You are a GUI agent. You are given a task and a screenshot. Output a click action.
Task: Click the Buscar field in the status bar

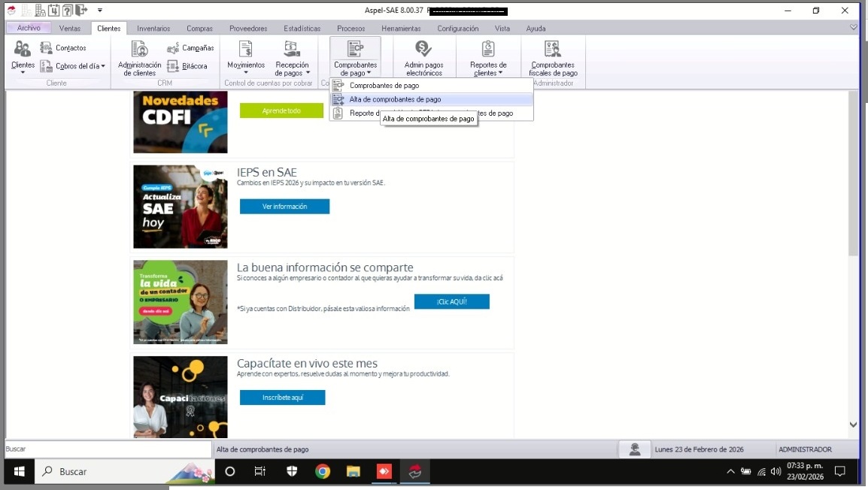coord(108,449)
